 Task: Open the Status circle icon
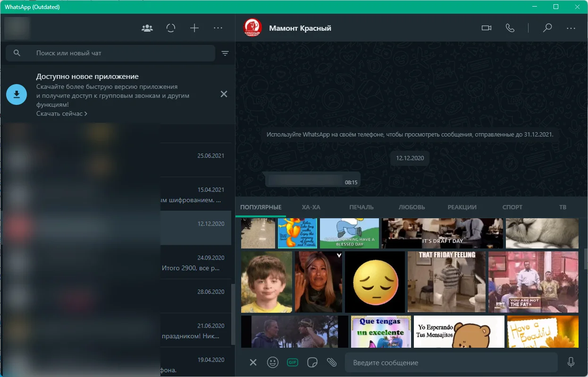[171, 28]
